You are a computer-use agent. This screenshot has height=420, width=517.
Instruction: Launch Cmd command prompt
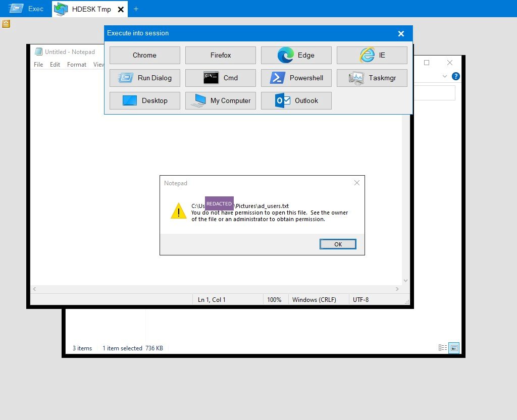[221, 78]
